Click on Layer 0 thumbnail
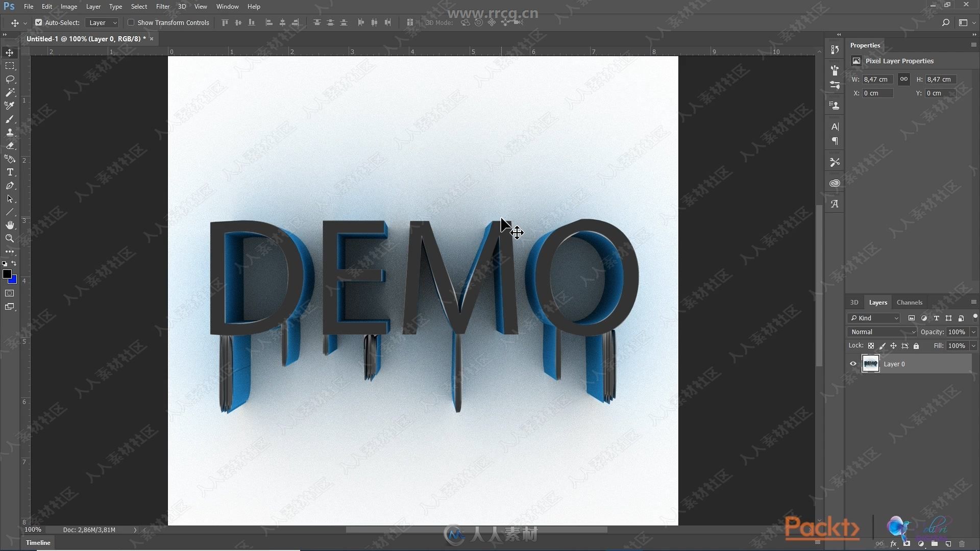Screen dimensions: 980x551 pos(871,363)
